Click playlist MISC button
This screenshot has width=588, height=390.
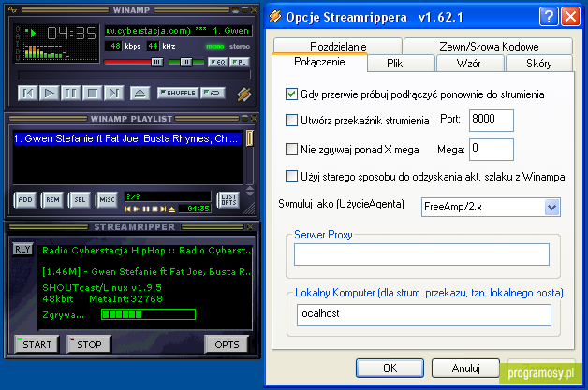click(x=107, y=200)
